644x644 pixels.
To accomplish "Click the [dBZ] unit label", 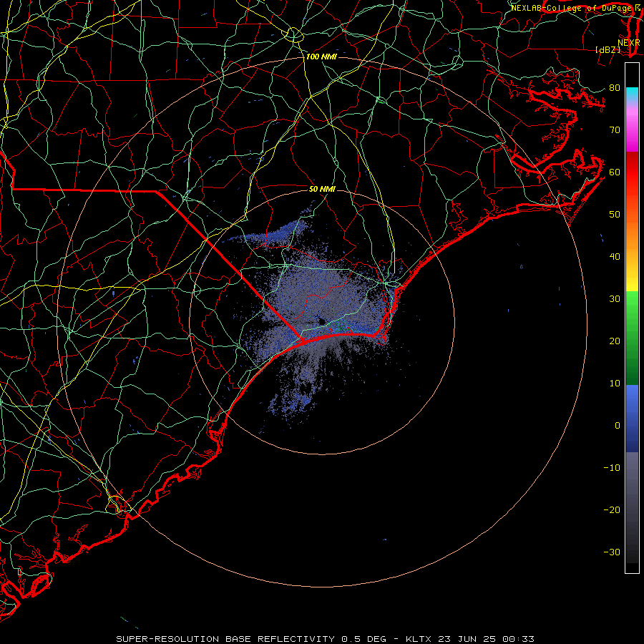I will click(x=608, y=49).
